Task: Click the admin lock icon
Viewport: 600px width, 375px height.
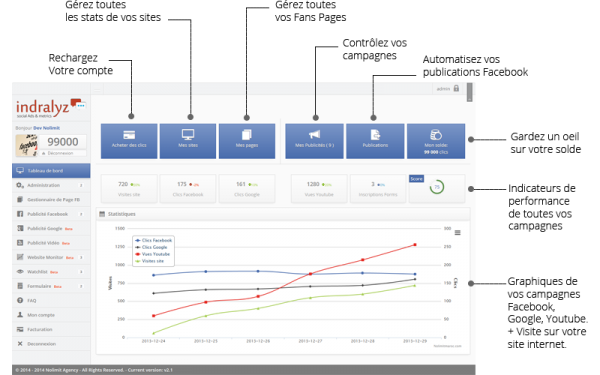Action: pyautogui.click(x=456, y=88)
